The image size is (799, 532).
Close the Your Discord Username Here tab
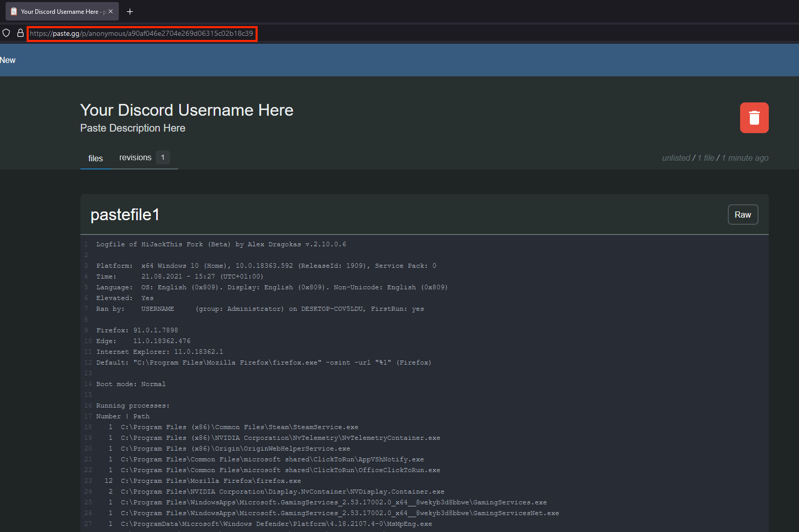click(x=111, y=11)
